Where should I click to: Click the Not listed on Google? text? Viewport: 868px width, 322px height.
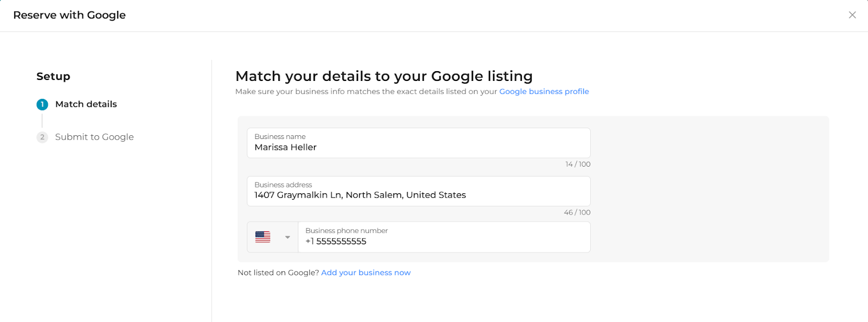point(278,273)
